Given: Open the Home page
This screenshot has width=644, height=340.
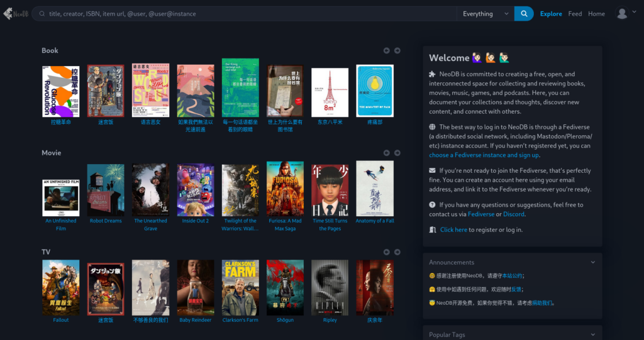Looking at the screenshot, I should pyautogui.click(x=596, y=14).
